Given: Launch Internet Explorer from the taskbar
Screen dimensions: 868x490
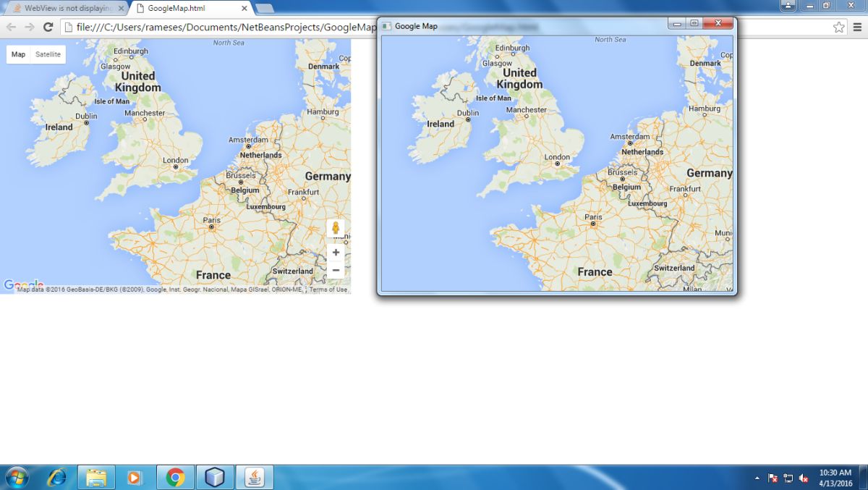Looking at the screenshot, I should pos(56,477).
